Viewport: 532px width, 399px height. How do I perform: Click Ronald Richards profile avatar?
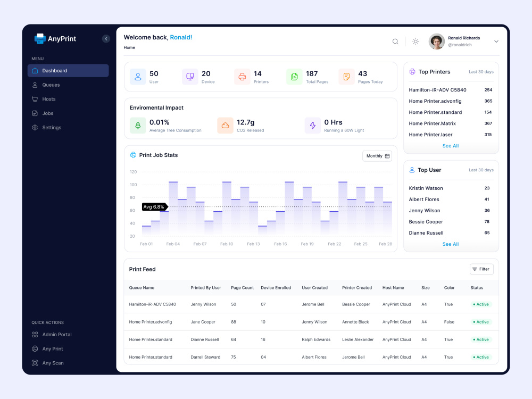[437, 41]
